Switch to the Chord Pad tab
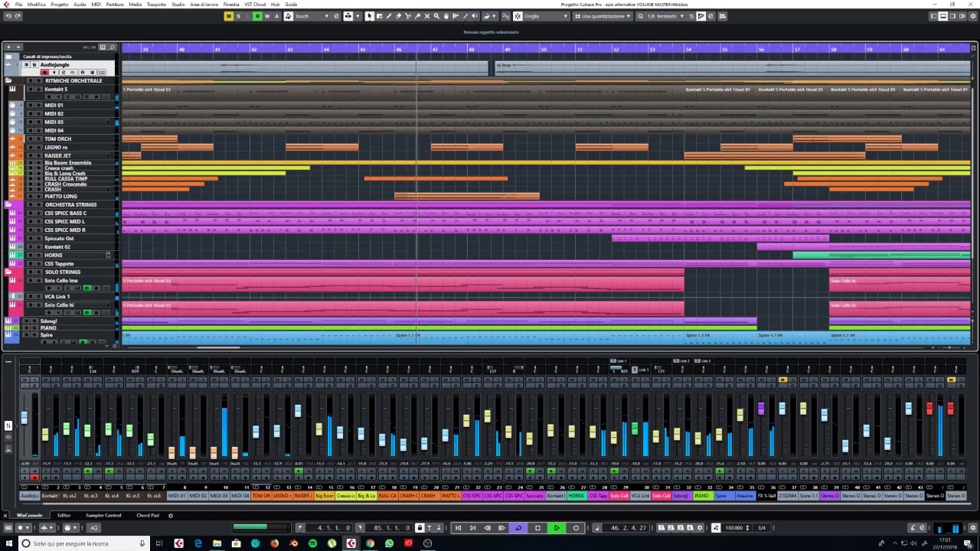Viewport: 980px width, 551px height. [x=148, y=515]
